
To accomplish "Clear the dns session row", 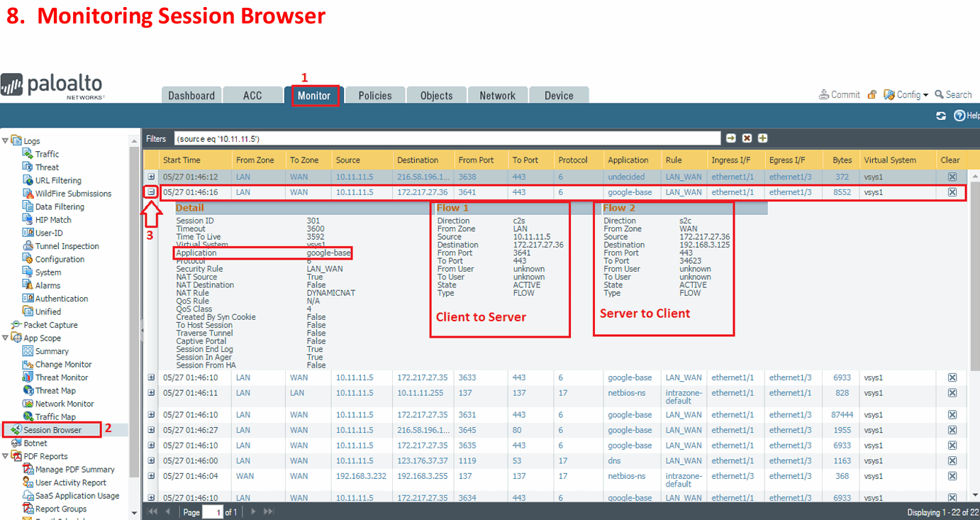I will tap(952, 461).
